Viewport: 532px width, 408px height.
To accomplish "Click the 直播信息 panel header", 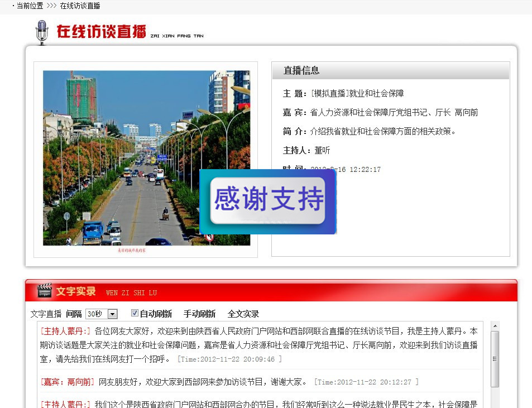I will pyautogui.click(x=391, y=70).
